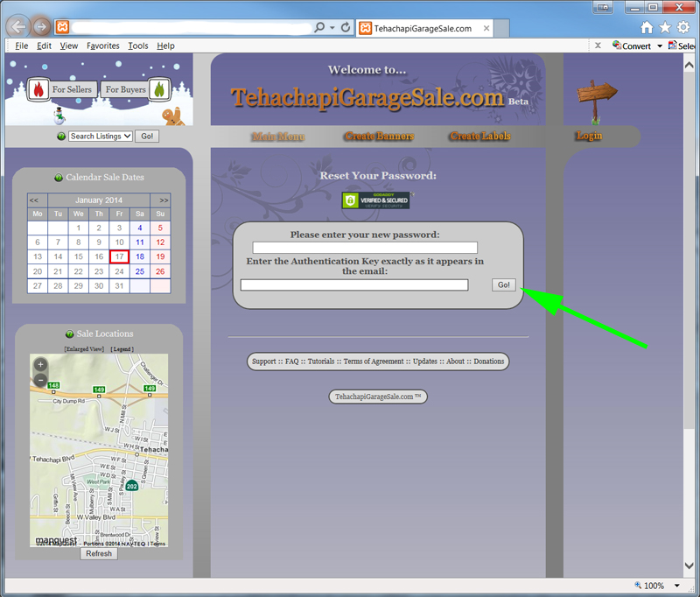
Task: Open the File menu
Action: tap(21, 46)
